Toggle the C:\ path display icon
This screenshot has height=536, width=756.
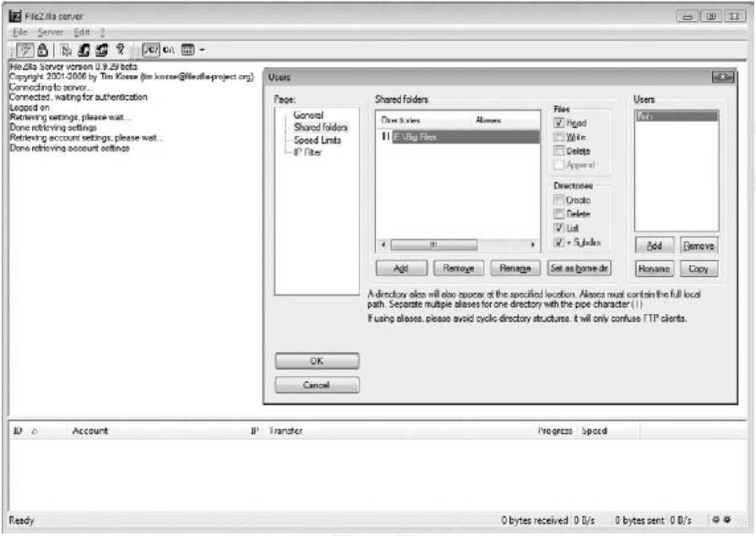[169, 50]
